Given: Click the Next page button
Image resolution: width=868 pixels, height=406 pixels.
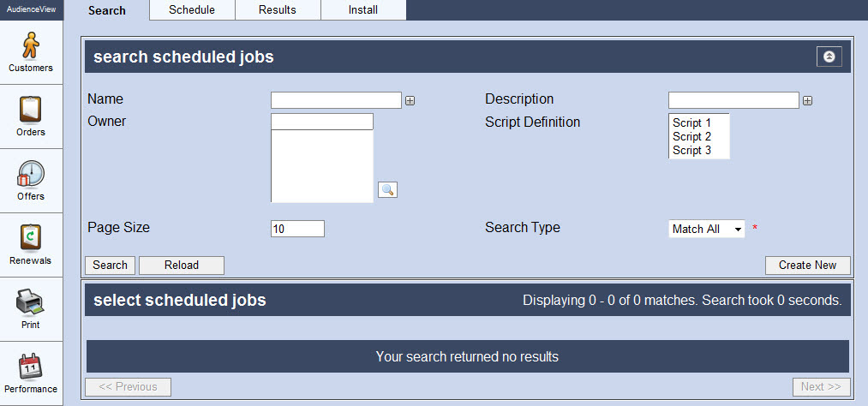Looking at the screenshot, I should click(x=822, y=386).
